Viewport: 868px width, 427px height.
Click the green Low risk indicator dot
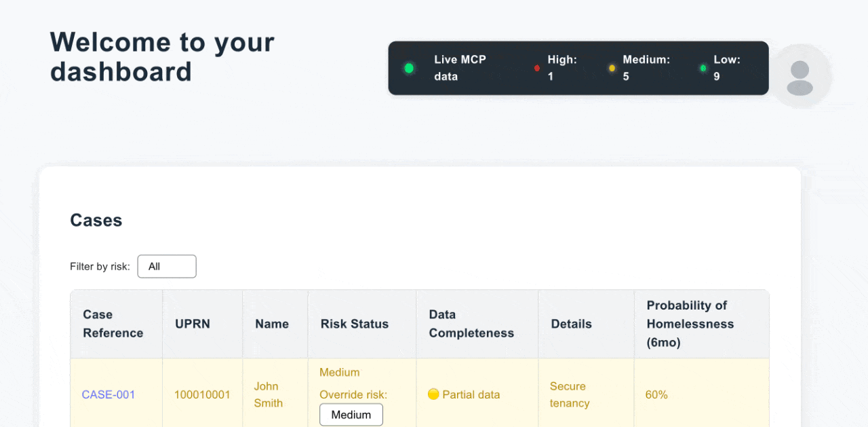click(703, 68)
